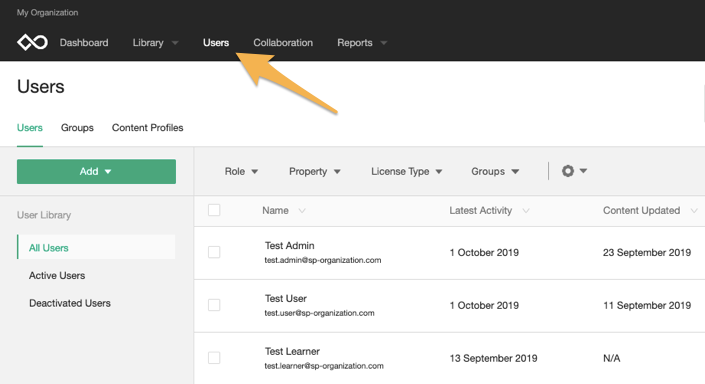Click the green Add button
The height and width of the screenshot is (384, 705).
[x=96, y=171]
